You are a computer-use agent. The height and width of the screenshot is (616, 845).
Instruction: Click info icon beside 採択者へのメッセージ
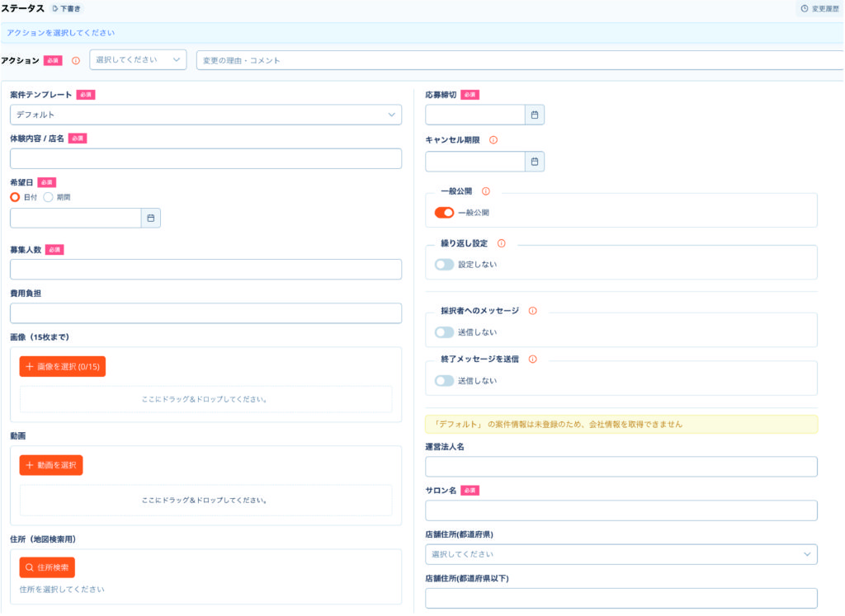pyautogui.click(x=532, y=311)
